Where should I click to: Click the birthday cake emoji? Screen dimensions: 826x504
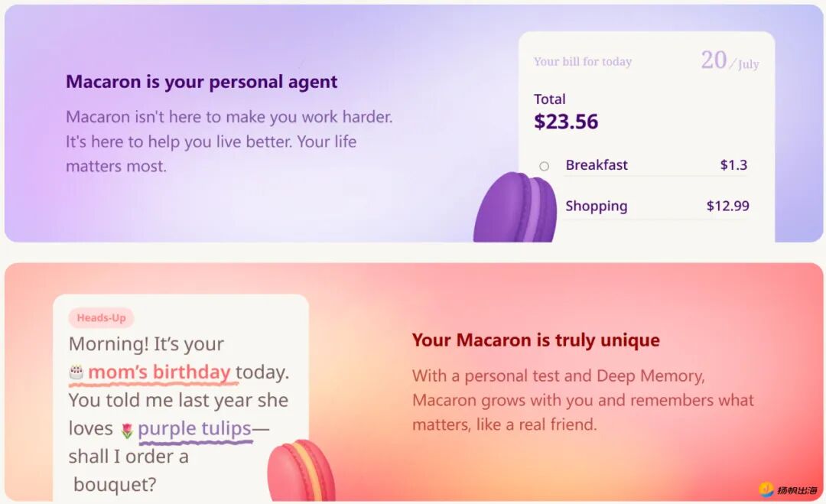point(76,372)
